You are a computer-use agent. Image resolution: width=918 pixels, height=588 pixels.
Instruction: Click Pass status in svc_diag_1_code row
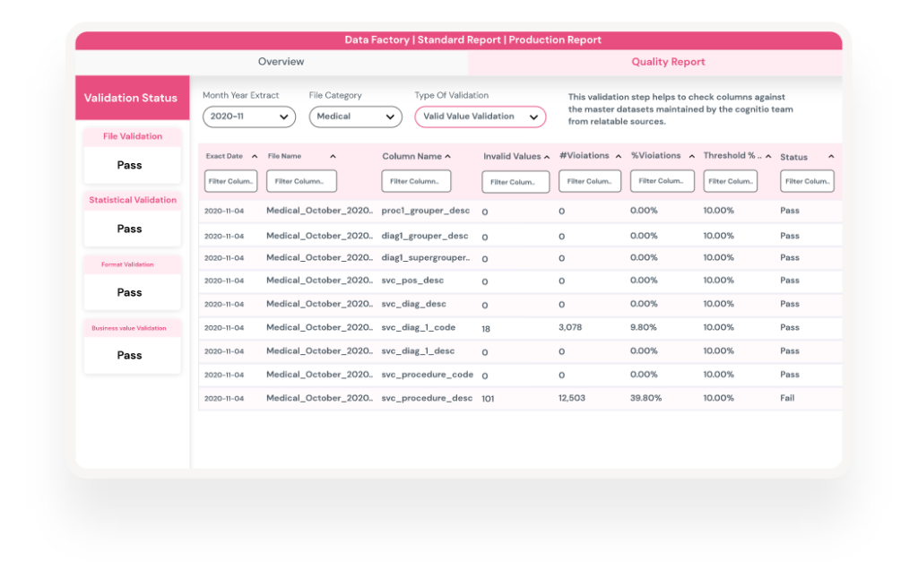[x=789, y=327]
